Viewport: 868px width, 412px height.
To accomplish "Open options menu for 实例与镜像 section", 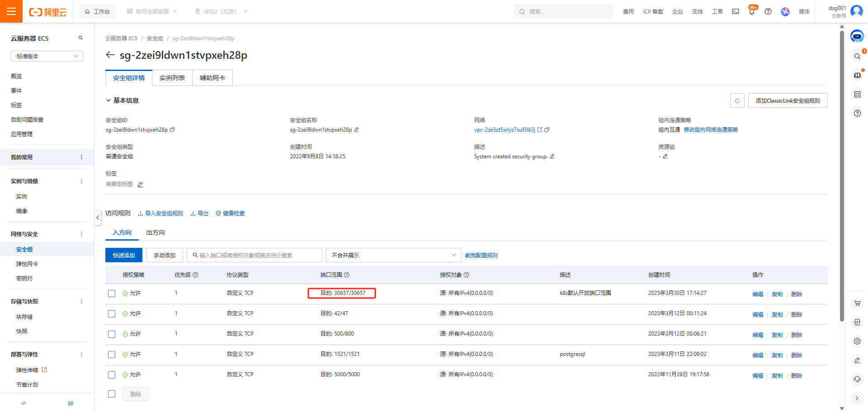I will click(81, 181).
